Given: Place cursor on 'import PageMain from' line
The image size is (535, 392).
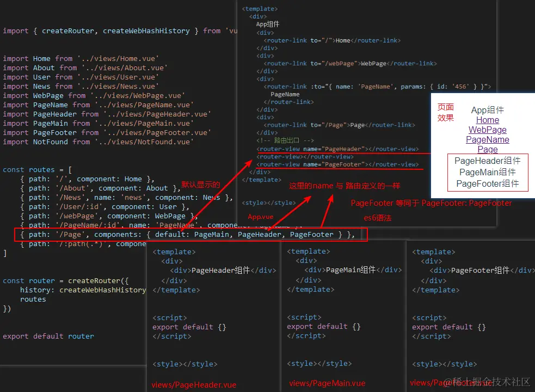Looking at the screenshot, I should pos(99,123).
